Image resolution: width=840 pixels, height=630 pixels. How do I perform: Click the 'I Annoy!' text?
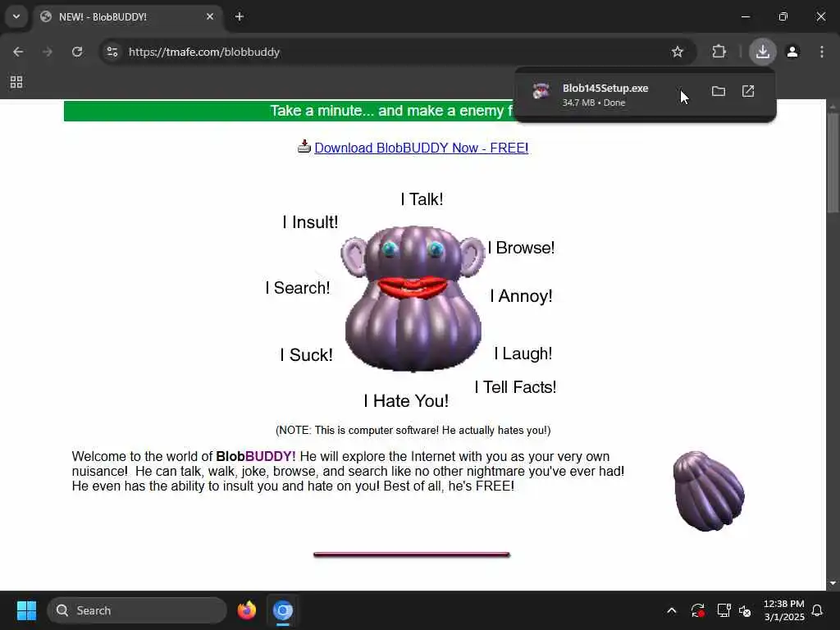click(x=521, y=296)
